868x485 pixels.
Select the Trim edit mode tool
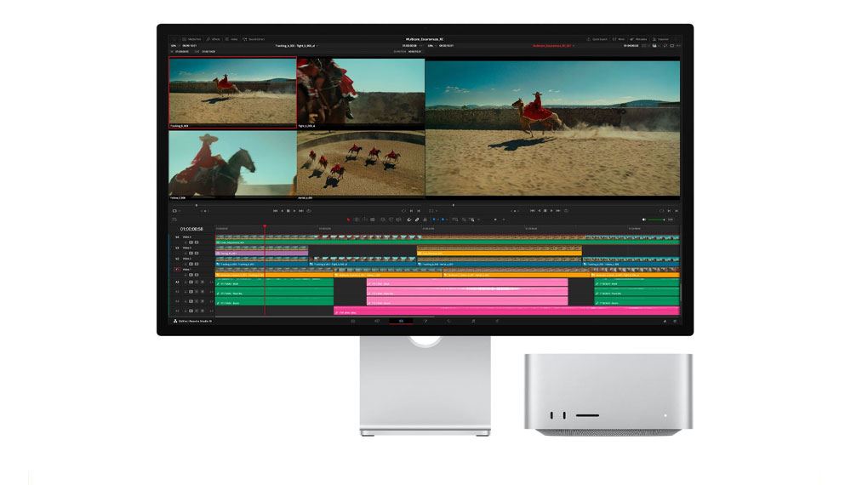coord(357,220)
